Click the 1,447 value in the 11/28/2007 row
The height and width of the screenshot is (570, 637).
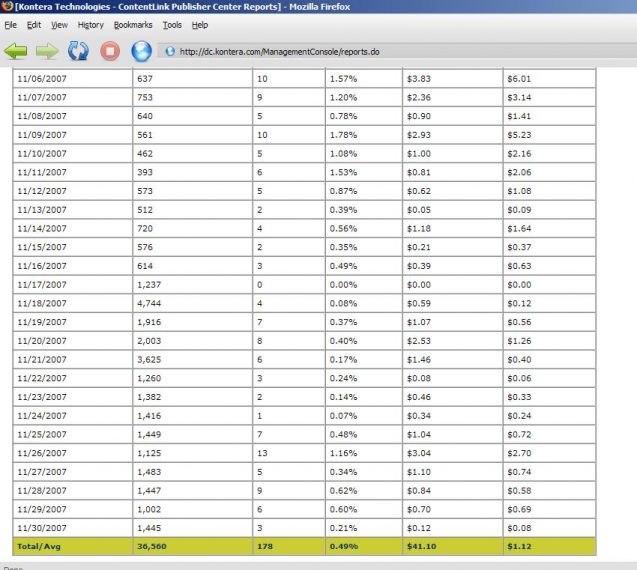[x=149, y=491]
